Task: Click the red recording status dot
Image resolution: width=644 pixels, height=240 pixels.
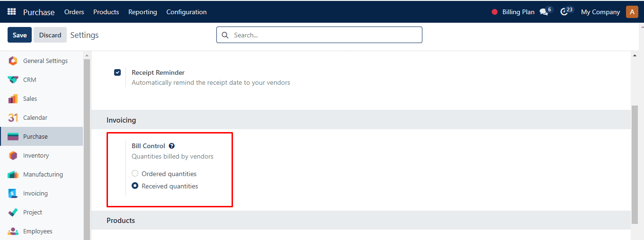Action: 495,12
